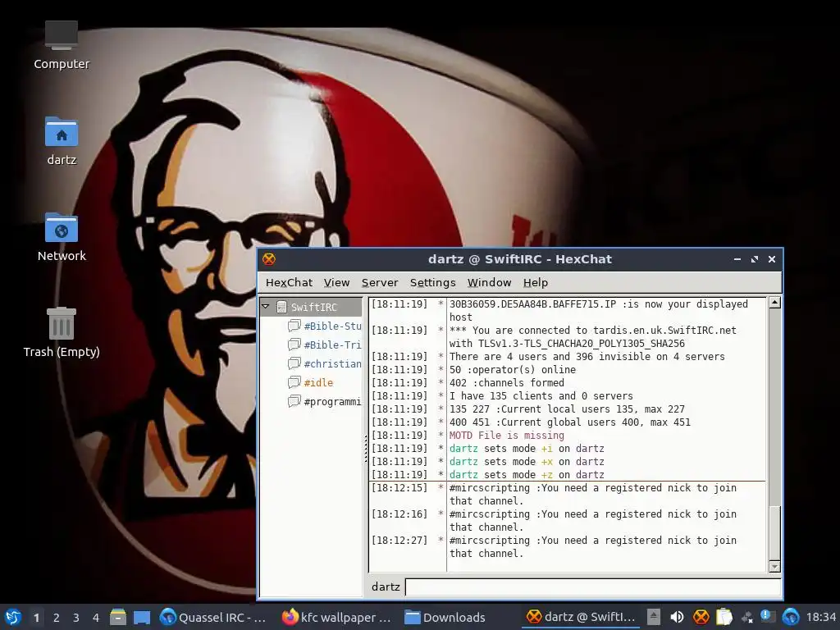
Task: Click the #idle channel icon
Action: pos(294,382)
